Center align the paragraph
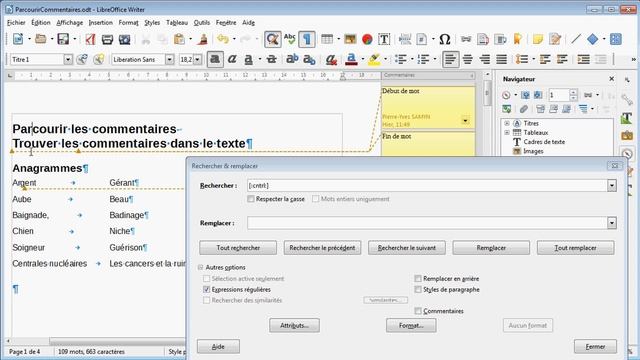The width and height of the screenshot is (640, 360). pyautogui.click(x=468, y=60)
